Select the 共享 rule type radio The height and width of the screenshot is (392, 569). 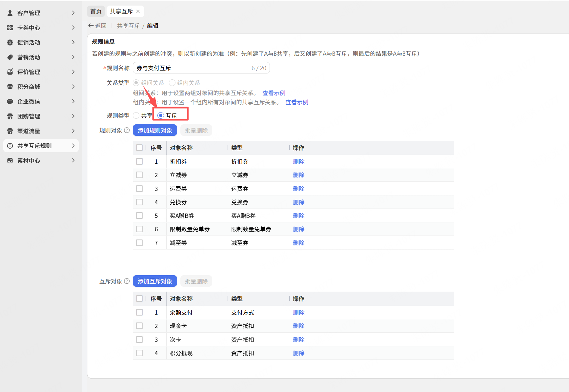coord(136,115)
